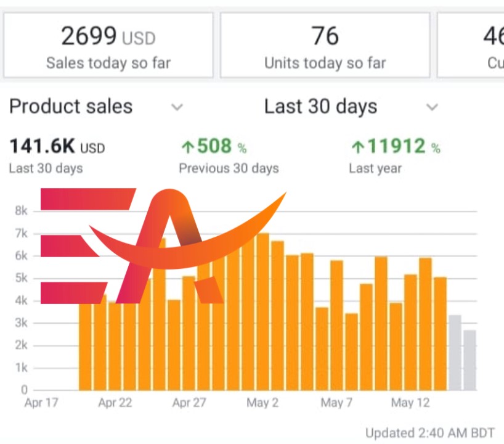The image size is (504, 444).
Task: Expand the Last 30 days dropdown
Action: tap(320, 107)
